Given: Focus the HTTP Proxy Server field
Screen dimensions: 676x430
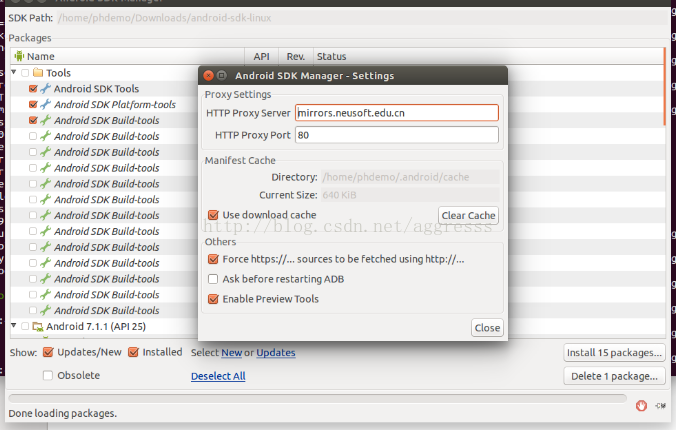Looking at the screenshot, I should [x=397, y=113].
